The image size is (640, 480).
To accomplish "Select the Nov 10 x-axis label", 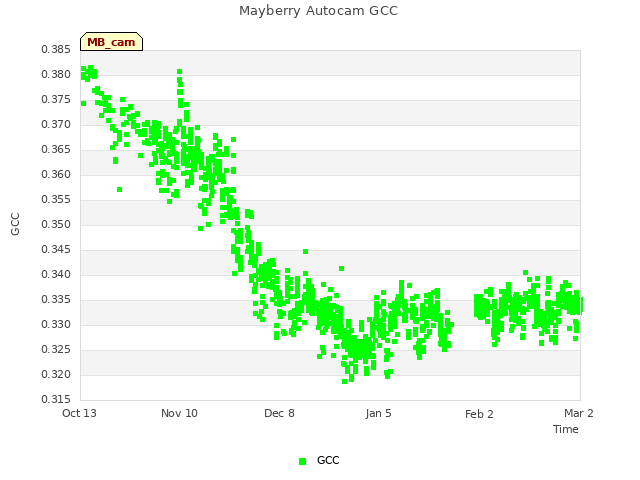I will 179,413.
